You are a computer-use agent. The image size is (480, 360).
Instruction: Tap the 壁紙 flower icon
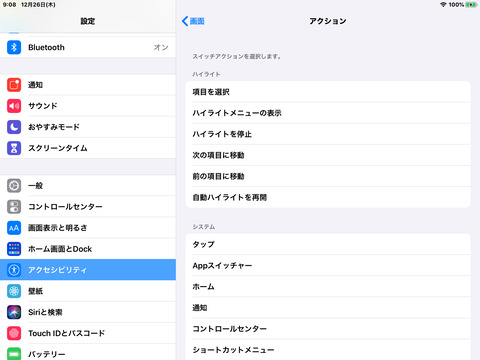pyautogui.click(x=14, y=291)
